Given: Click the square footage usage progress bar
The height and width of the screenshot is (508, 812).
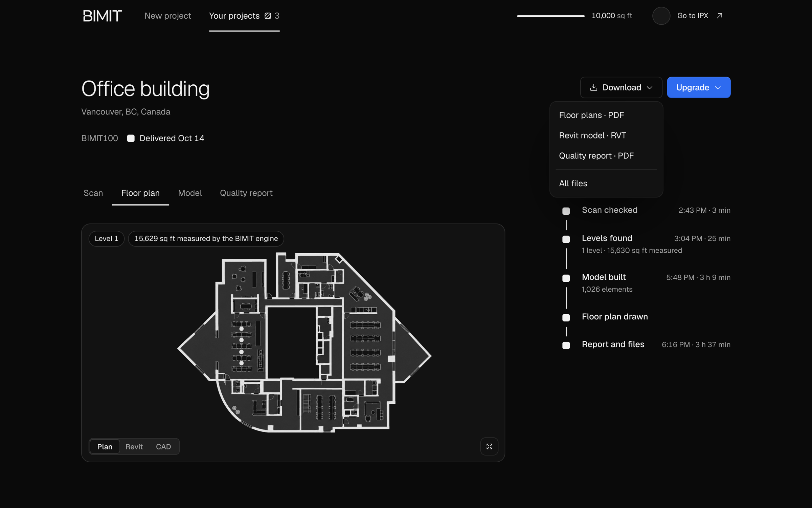Looking at the screenshot, I should pyautogui.click(x=551, y=16).
